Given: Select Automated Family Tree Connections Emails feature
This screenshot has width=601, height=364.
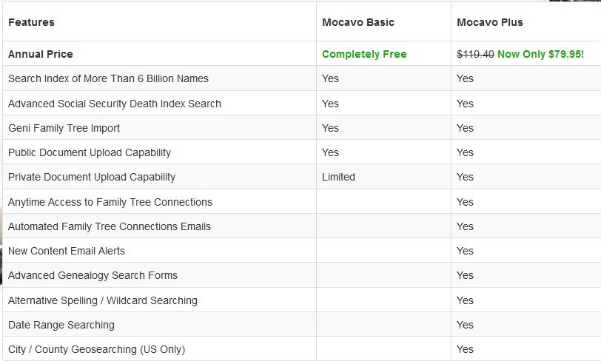Looking at the screenshot, I should pyautogui.click(x=110, y=226).
